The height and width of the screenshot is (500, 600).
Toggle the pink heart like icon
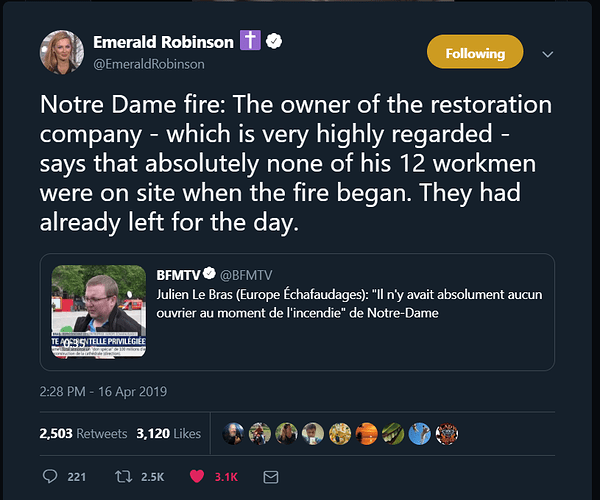tap(197, 476)
